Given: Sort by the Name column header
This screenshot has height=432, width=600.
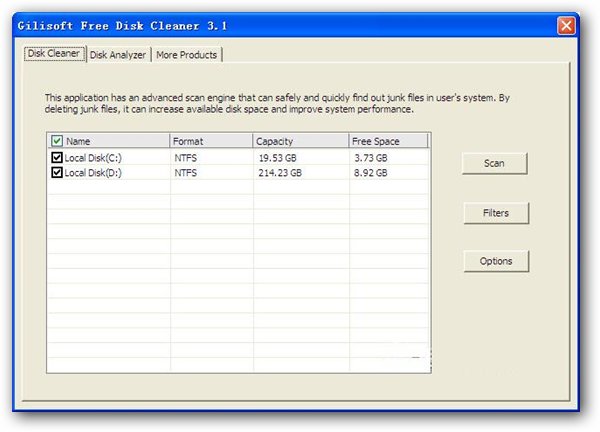Looking at the screenshot, I should tap(109, 141).
